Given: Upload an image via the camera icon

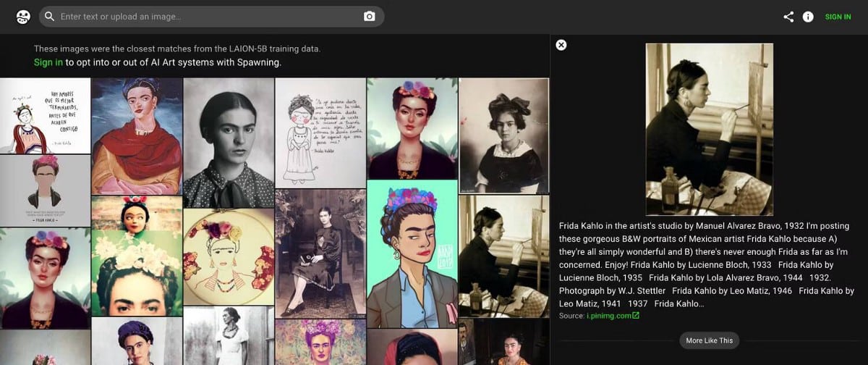Looking at the screenshot, I should point(370,17).
